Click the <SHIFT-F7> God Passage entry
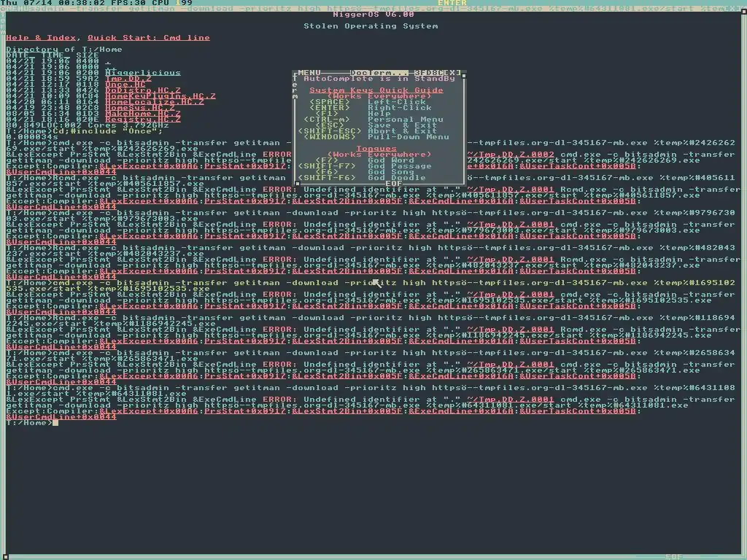 pos(365,166)
